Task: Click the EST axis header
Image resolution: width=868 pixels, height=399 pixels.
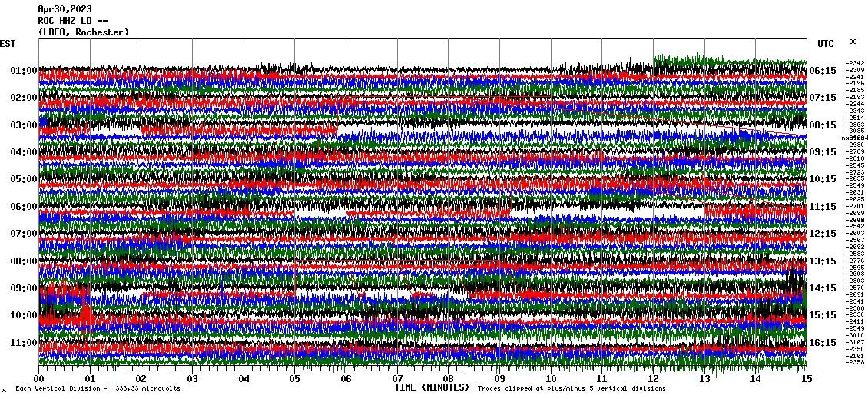Action: [x=8, y=44]
